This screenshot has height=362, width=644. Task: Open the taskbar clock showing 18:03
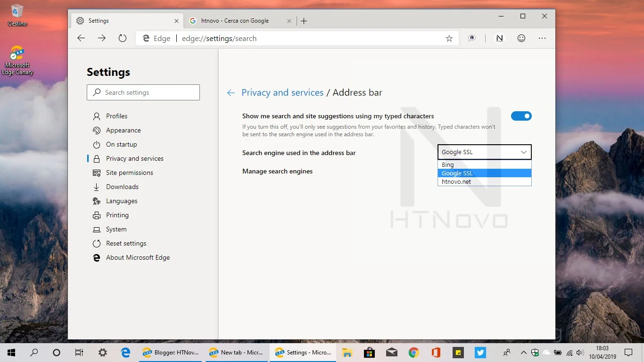click(x=602, y=352)
